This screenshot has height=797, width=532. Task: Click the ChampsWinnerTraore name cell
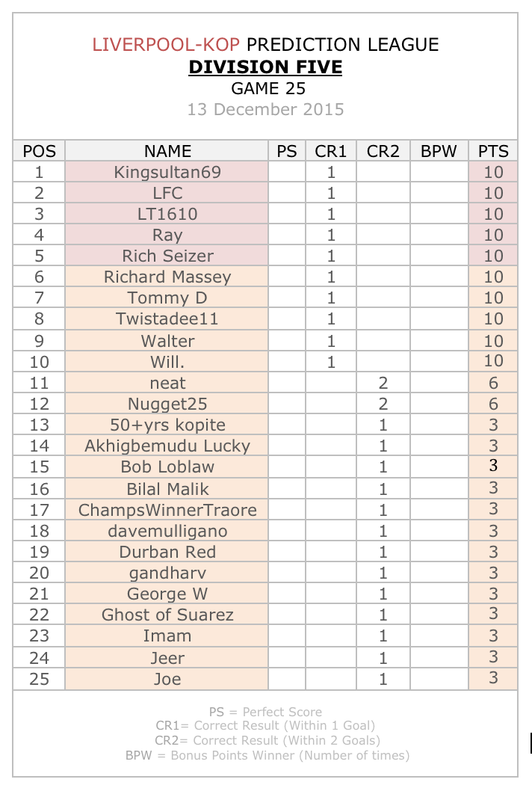pos(167,510)
